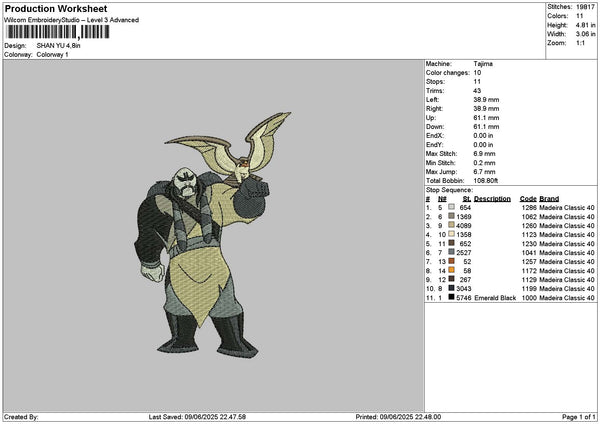Click the dark brown swatch for stop 9
The image size is (600, 424).
(452, 279)
